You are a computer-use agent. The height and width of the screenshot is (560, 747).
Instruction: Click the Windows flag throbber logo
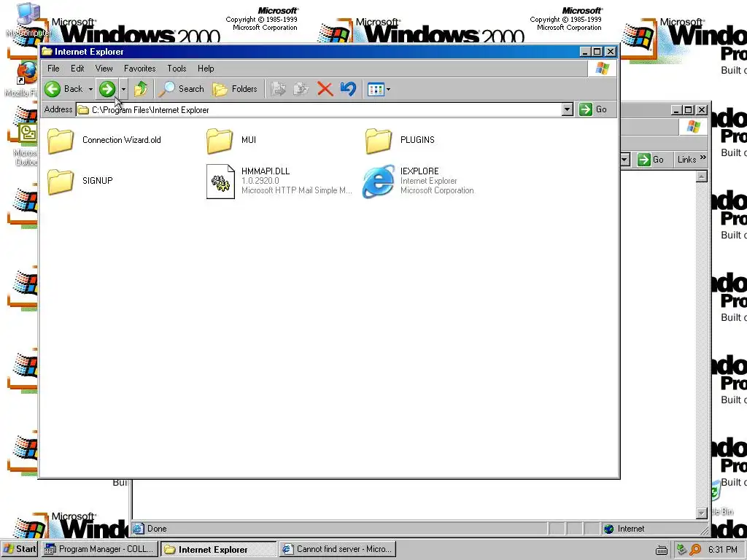(602, 69)
